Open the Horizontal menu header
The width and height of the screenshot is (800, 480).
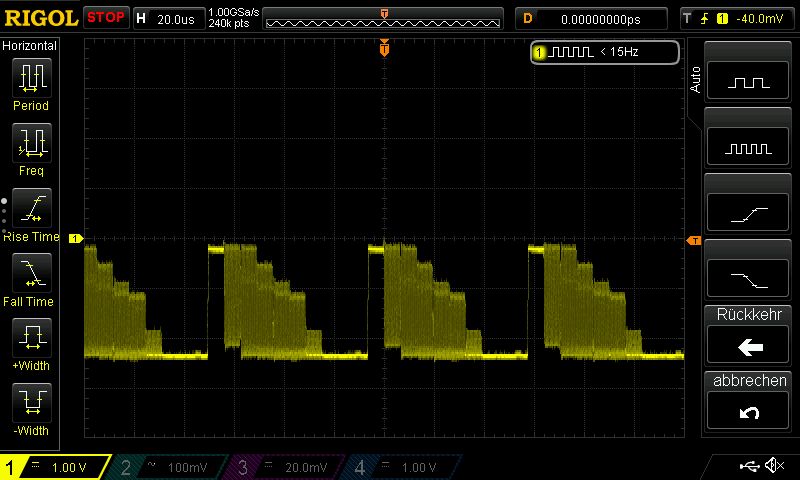31,46
